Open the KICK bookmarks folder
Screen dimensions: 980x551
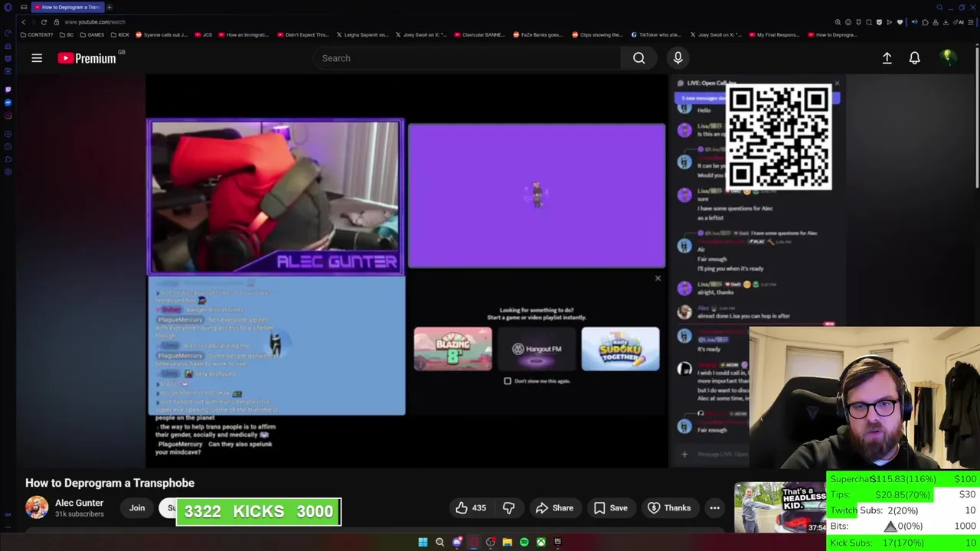click(x=119, y=34)
